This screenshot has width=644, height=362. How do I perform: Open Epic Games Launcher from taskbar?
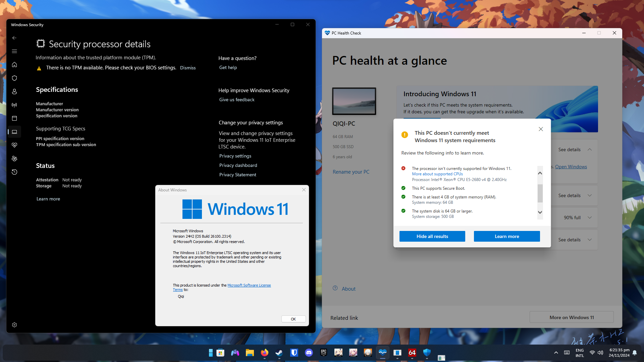[x=324, y=353]
